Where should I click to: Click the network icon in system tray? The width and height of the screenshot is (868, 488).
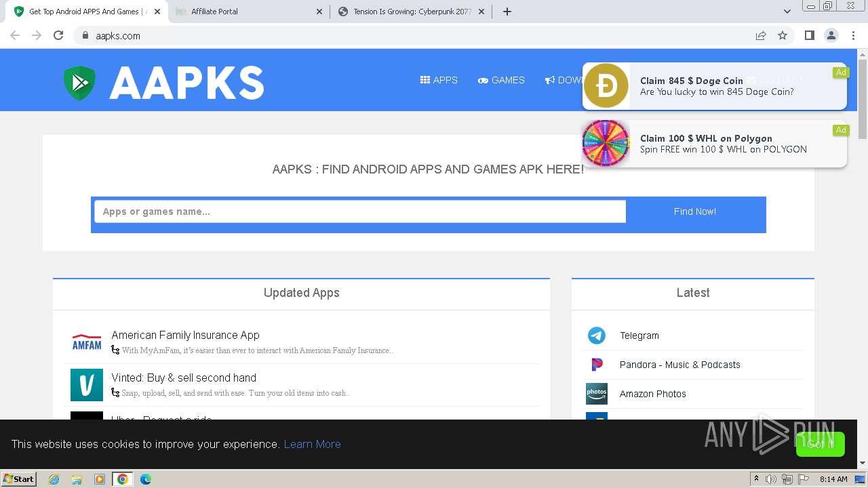787,479
